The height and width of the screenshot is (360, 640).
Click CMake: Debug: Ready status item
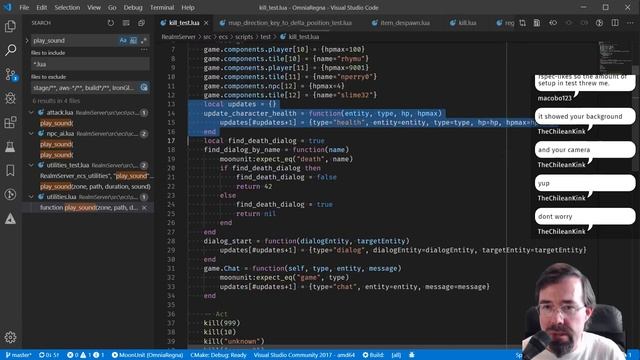click(218, 355)
